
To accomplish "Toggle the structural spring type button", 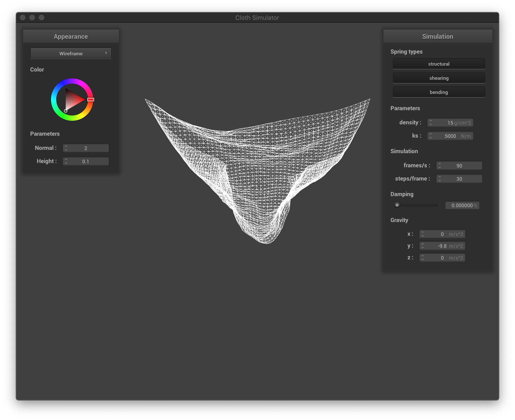I will (x=439, y=64).
